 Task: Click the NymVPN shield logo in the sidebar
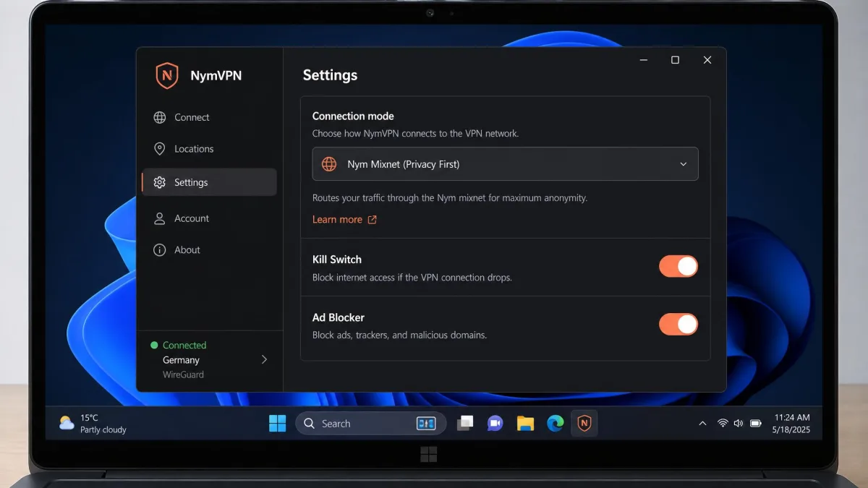[167, 75]
